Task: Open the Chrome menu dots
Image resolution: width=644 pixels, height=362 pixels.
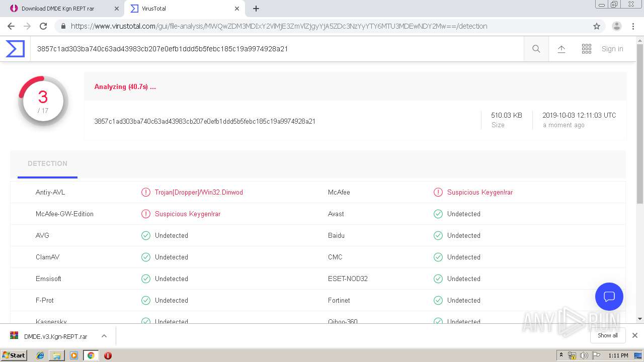Action: (x=634, y=26)
